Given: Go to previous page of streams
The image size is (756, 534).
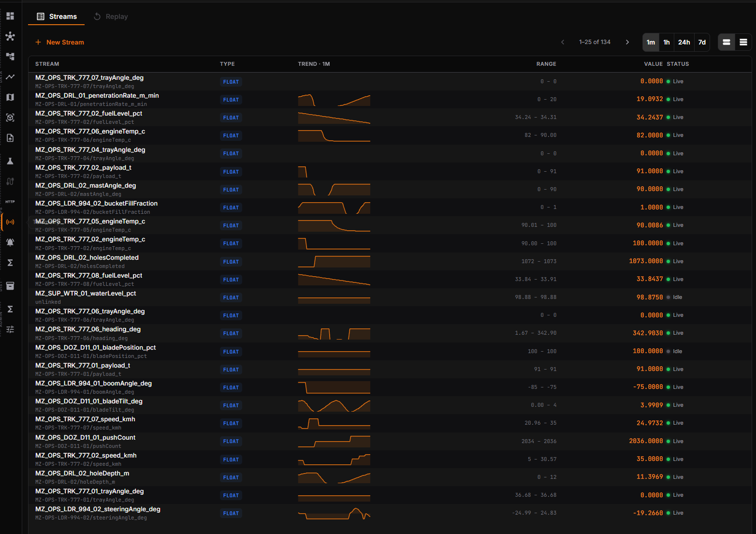Looking at the screenshot, I should (x=563, y=42).
